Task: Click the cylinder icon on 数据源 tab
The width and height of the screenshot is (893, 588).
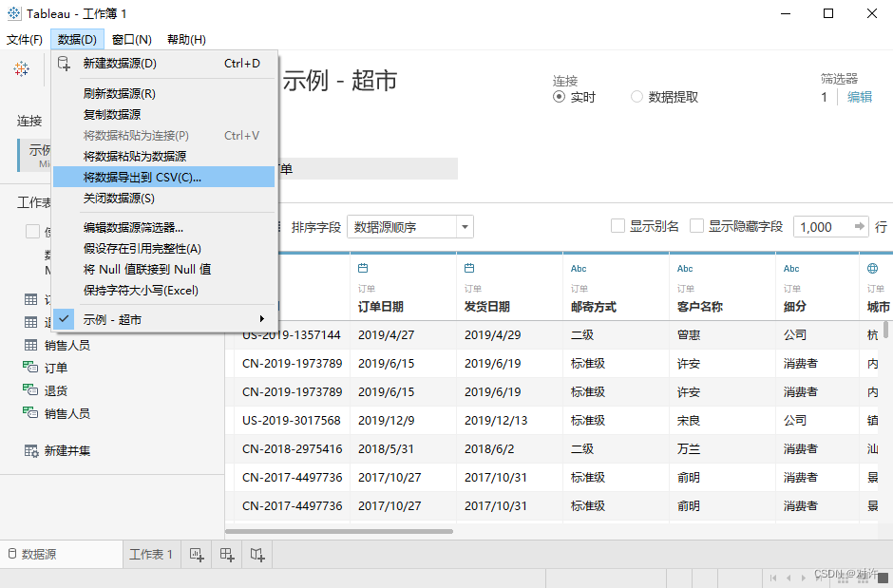Action: (12, 554)
